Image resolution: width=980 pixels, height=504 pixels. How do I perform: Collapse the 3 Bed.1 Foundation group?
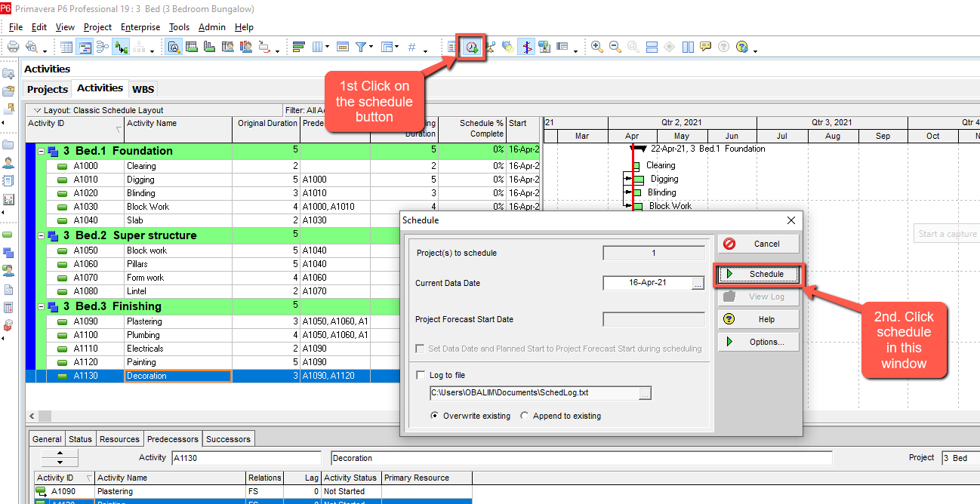pyautogui.click(x=42, y=151)
